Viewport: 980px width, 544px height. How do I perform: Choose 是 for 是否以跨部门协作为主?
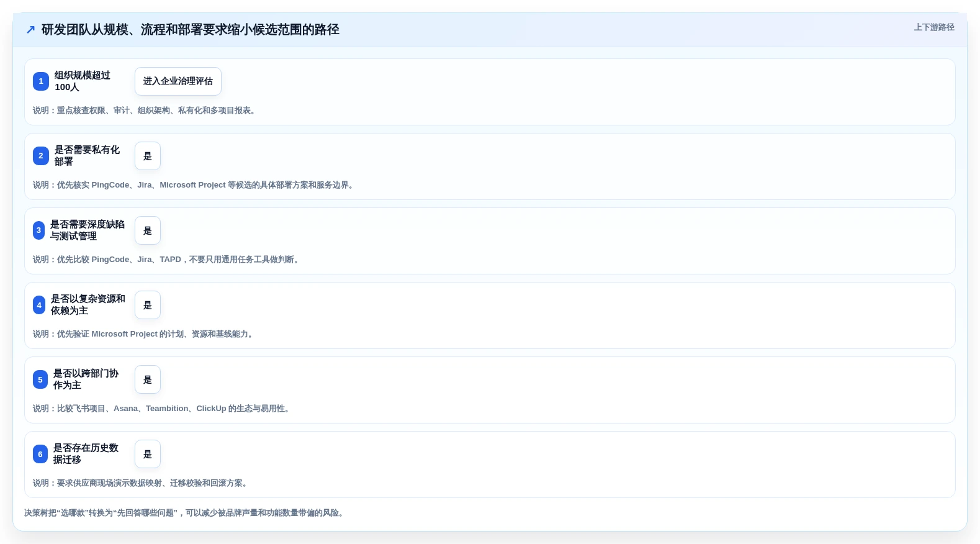click(x=148, y=379)
